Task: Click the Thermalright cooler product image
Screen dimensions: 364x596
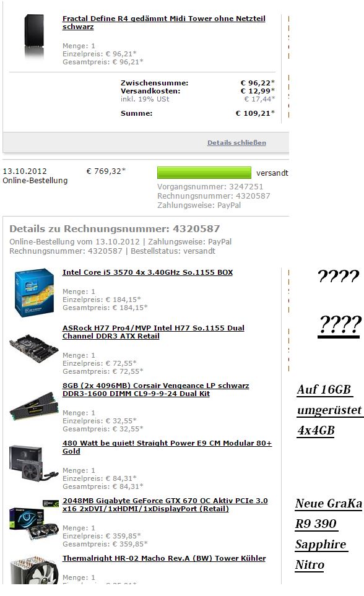Action: pos(34,570)
